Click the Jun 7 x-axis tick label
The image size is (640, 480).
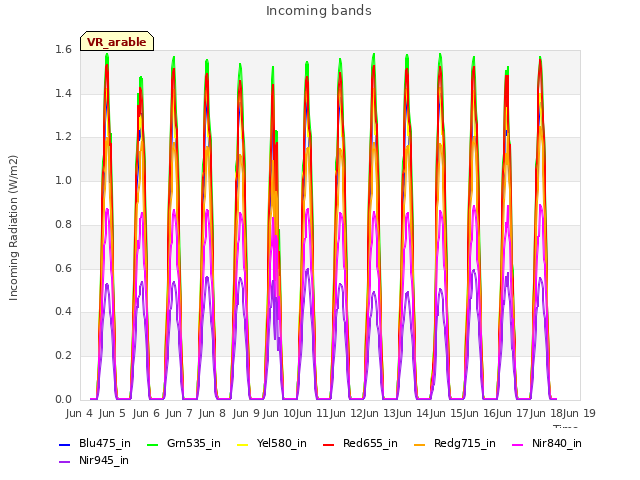pos(179,413)
